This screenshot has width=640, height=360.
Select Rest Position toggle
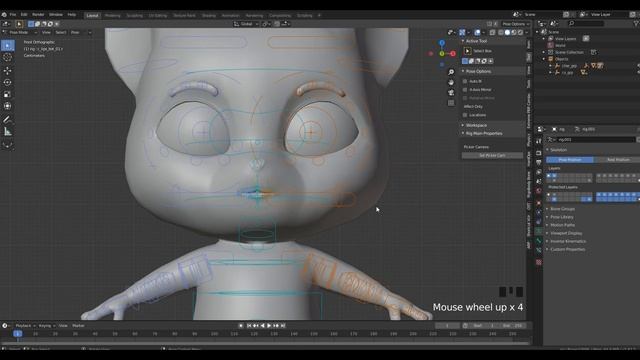[x=618, y=160]
